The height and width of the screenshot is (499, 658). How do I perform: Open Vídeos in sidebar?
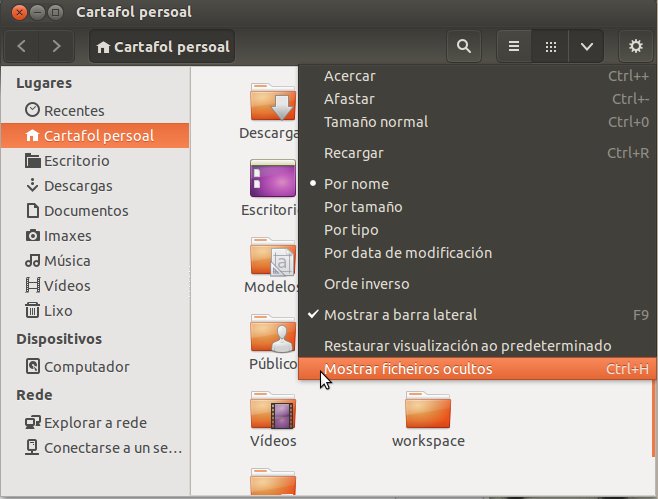95,285
